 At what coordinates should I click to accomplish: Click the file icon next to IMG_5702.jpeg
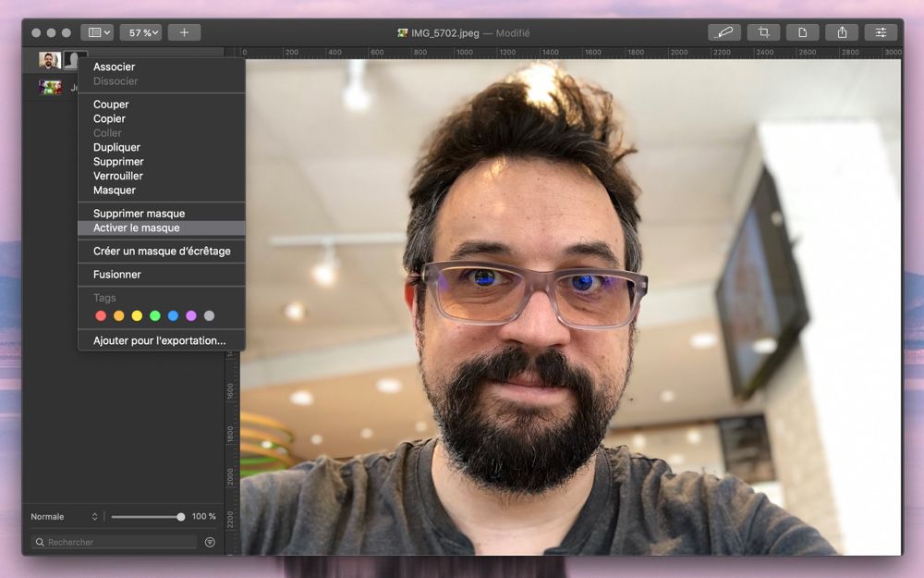[x=403, y=33]
